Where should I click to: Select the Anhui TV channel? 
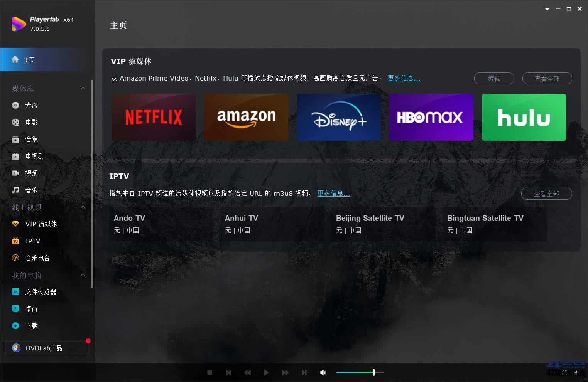[272, 224]
